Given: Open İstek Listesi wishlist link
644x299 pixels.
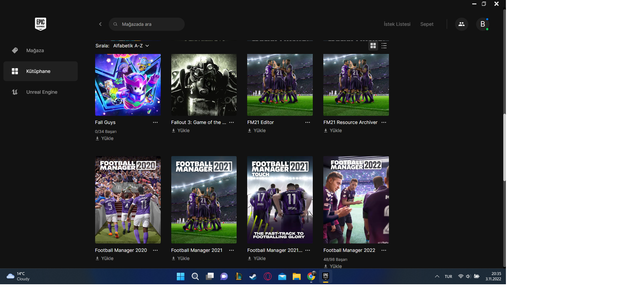Looking at the screenshot, I should pos(397,24).
